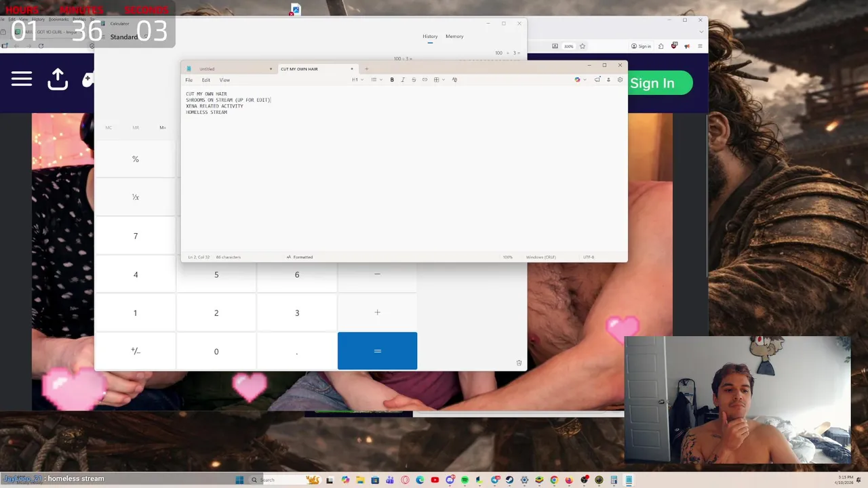Open Microsoft Edge from the taskbar
This screenshot has width=868, height=488.
[x=420, y=480]
